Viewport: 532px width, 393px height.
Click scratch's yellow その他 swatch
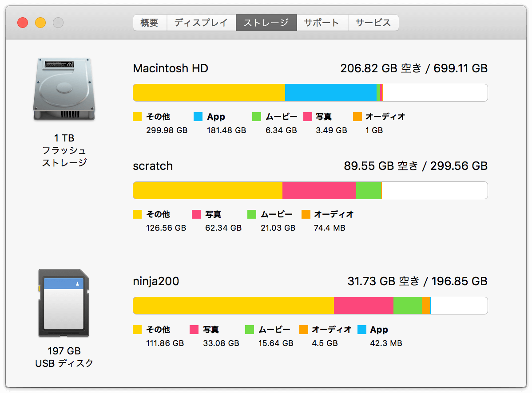pos(137,214)
